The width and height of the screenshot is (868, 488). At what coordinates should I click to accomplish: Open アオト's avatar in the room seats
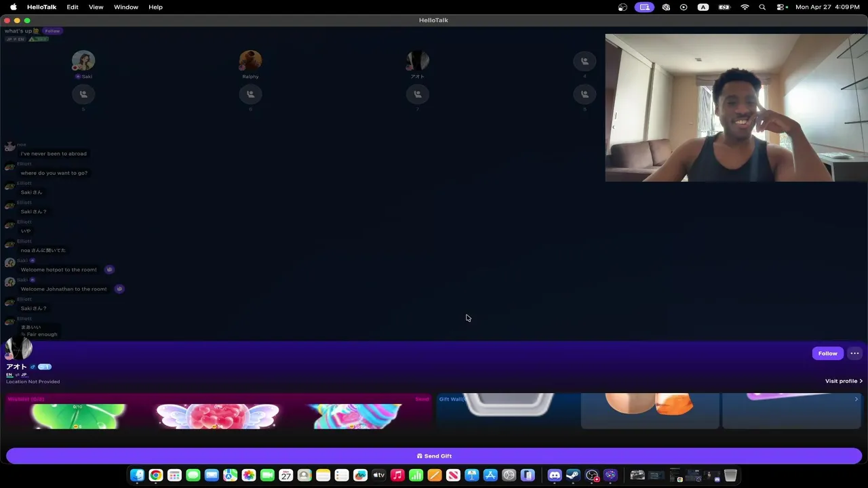417,60
